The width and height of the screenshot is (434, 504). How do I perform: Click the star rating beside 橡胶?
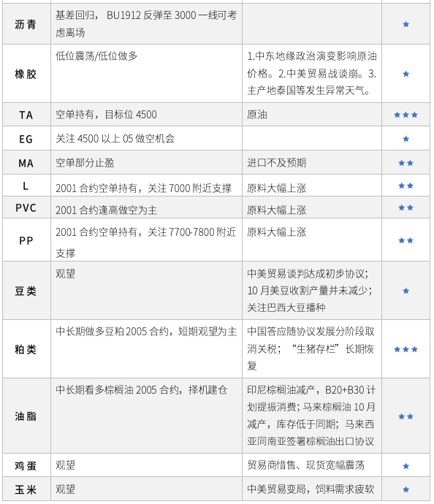(406, 74)
